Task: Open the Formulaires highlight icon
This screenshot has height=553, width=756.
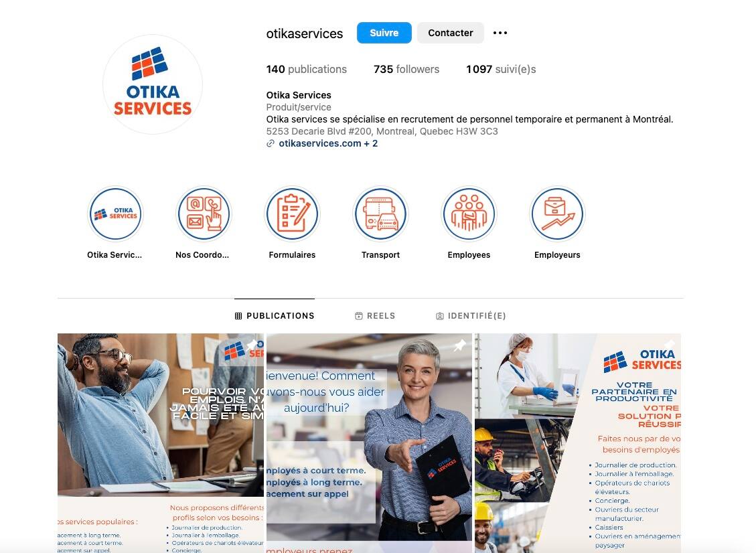Action: pos(292,214)
